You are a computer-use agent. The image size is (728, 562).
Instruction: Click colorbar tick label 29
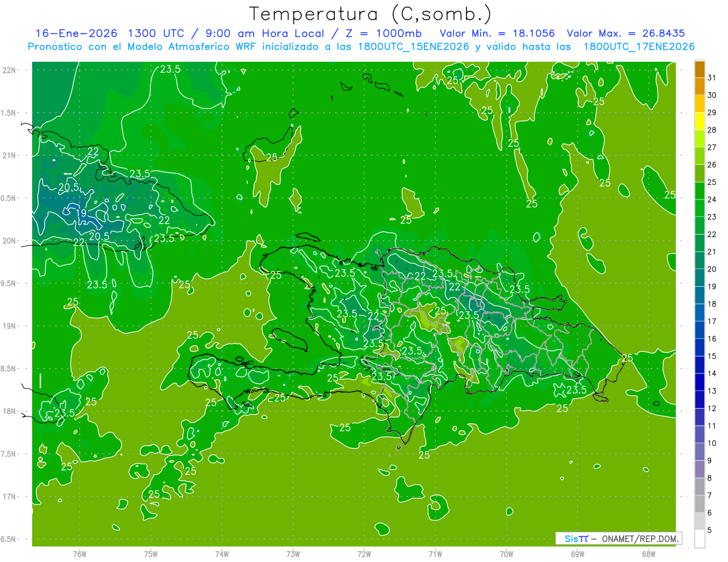tap(712, 113)
